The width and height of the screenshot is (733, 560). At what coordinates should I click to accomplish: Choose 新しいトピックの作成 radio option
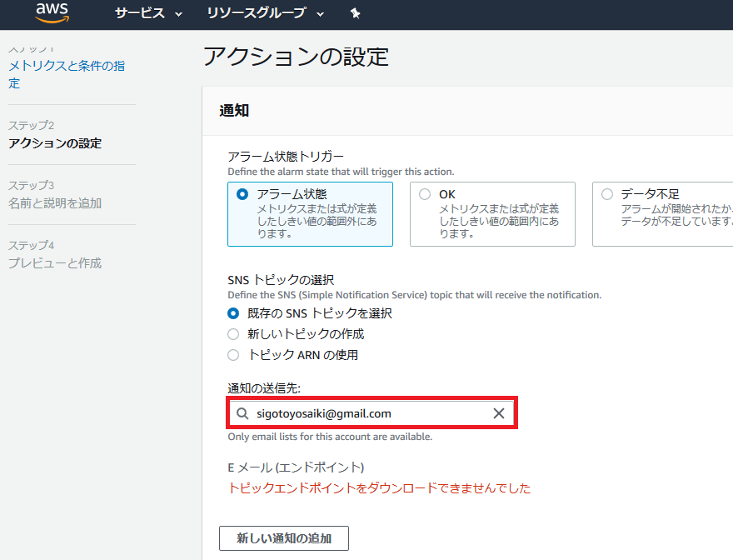point(233,334)
